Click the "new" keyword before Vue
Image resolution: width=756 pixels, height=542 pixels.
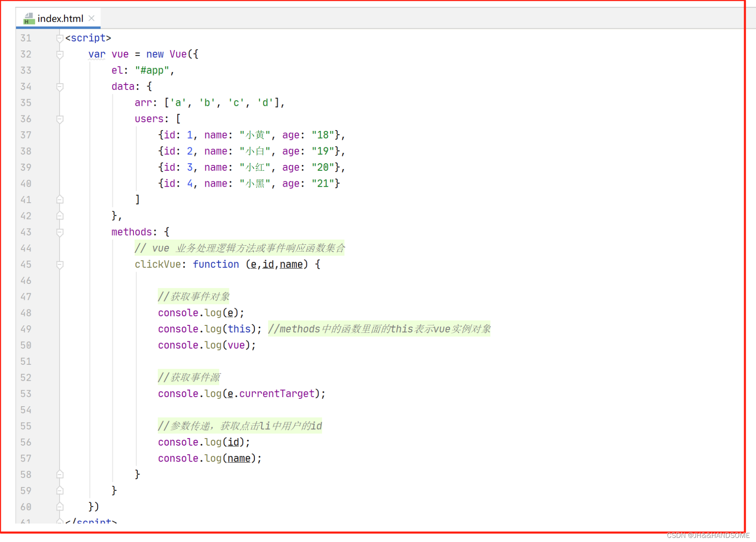click(155, 54)
